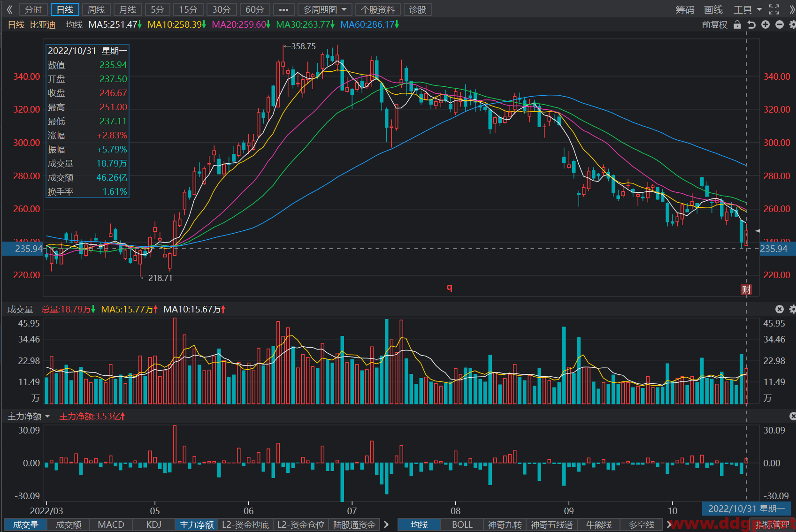Activate 画线 drawing tools
This screenshot has width=796, height=532.
coord(713,9)
